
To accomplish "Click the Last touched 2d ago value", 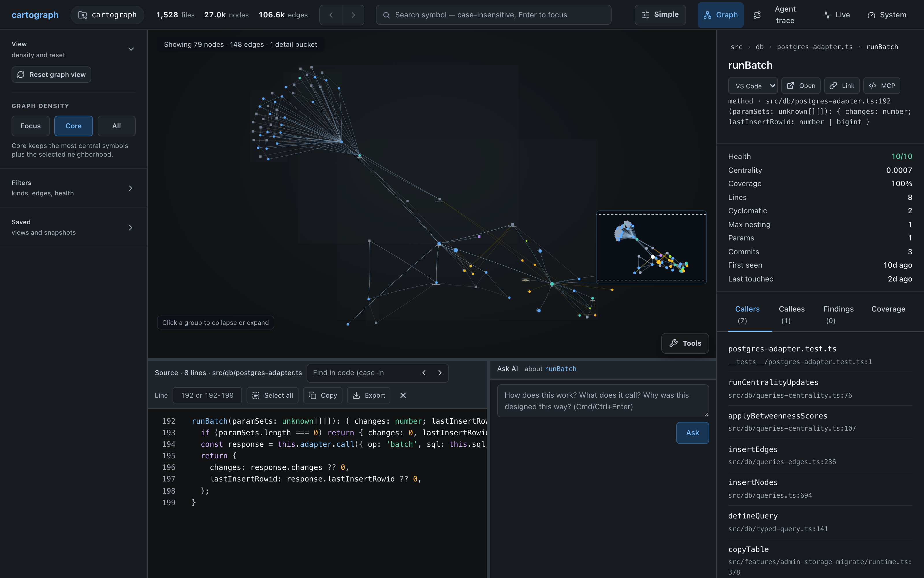I will [x=899, y=279].
